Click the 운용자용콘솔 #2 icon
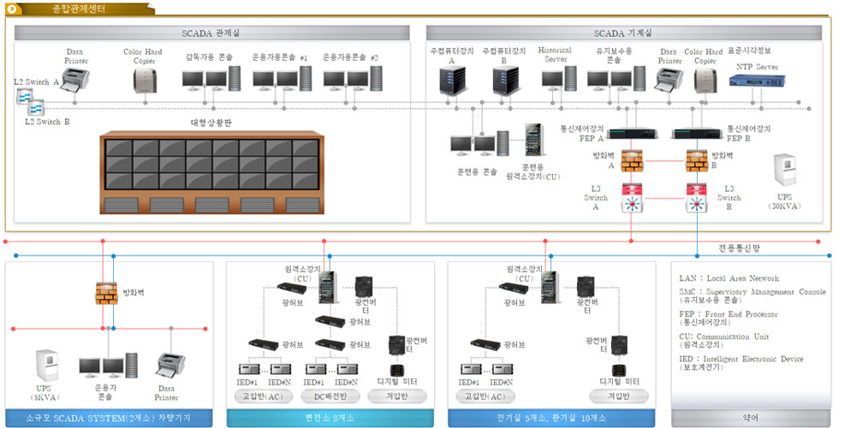The height and width of the screenshot is (428, 868). point(345,80)
